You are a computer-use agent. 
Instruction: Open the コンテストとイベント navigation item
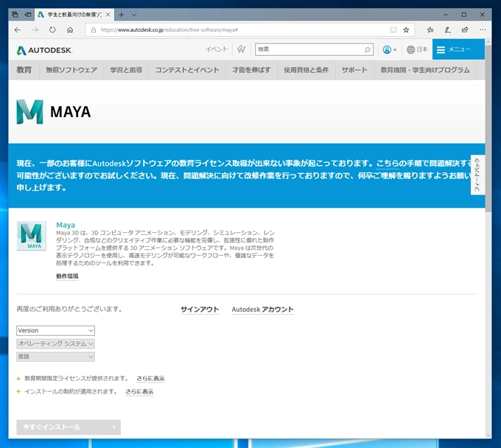[187, 70]
